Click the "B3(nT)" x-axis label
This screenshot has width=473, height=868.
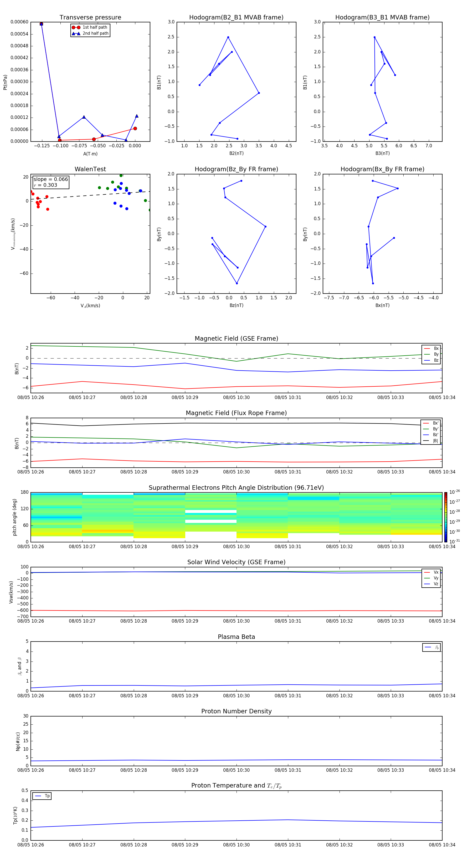click(382, 153)
